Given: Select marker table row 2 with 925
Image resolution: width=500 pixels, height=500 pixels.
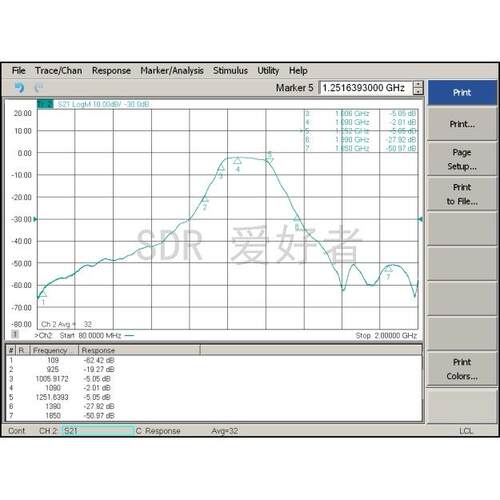Looking at the screenshot, I should tap(213, 369).
